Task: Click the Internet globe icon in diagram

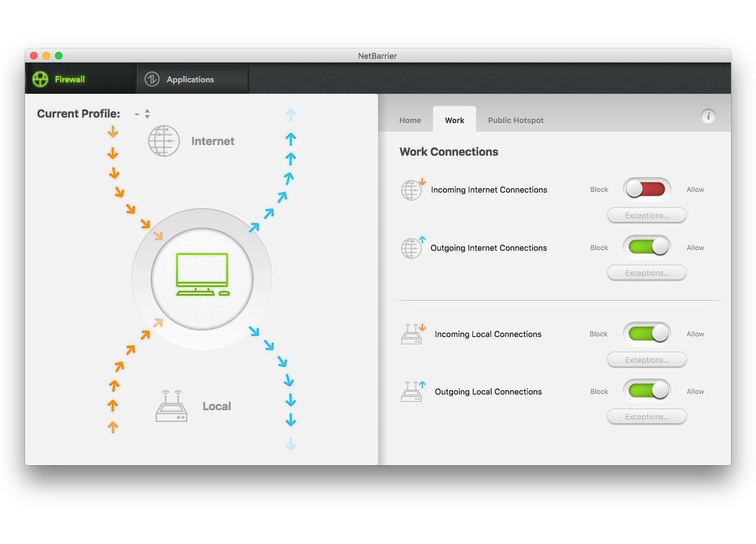Action: (164, 141)
